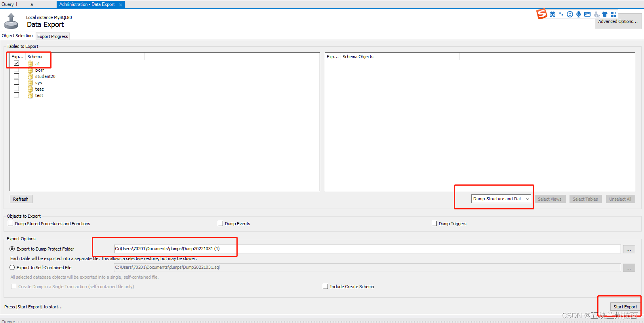Select the student20 schema row
Screen dimensions: 644x323
pos(165,76)
